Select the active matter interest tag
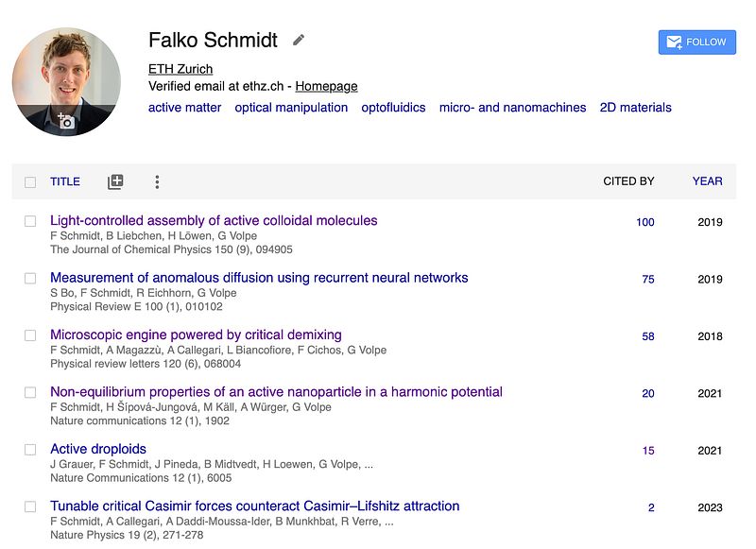The image size is (756, 549). pos(184,108)
